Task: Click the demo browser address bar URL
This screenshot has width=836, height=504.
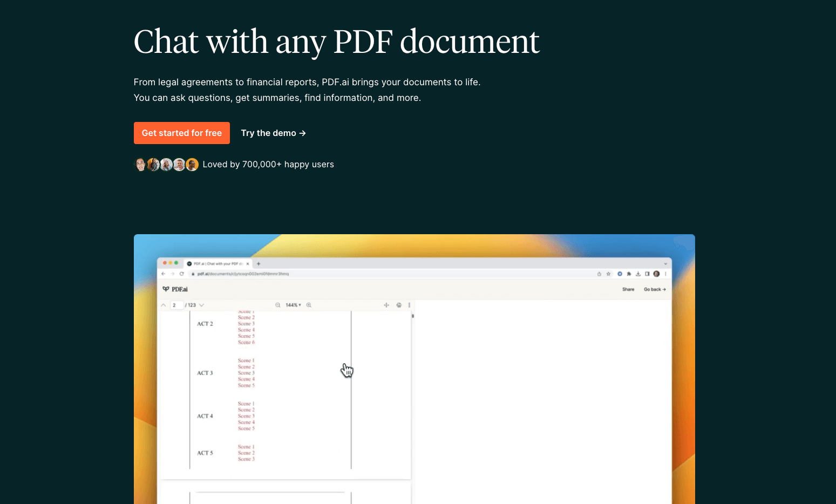Action: click(x=243, y=274)
